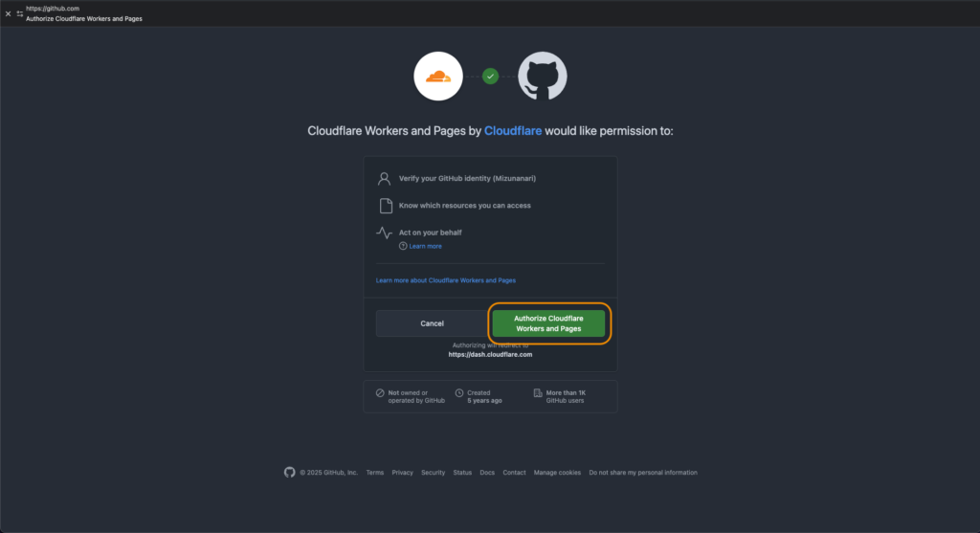Authorize Cloudflare Workers and Pages
Screen dimensions: 980x533
[x=548, y=323]
